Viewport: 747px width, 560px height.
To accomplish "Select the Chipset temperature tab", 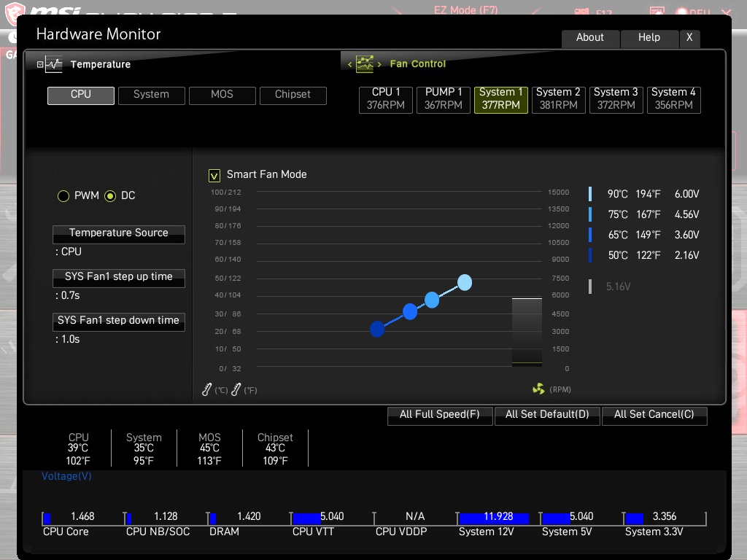I will point(293,96).
